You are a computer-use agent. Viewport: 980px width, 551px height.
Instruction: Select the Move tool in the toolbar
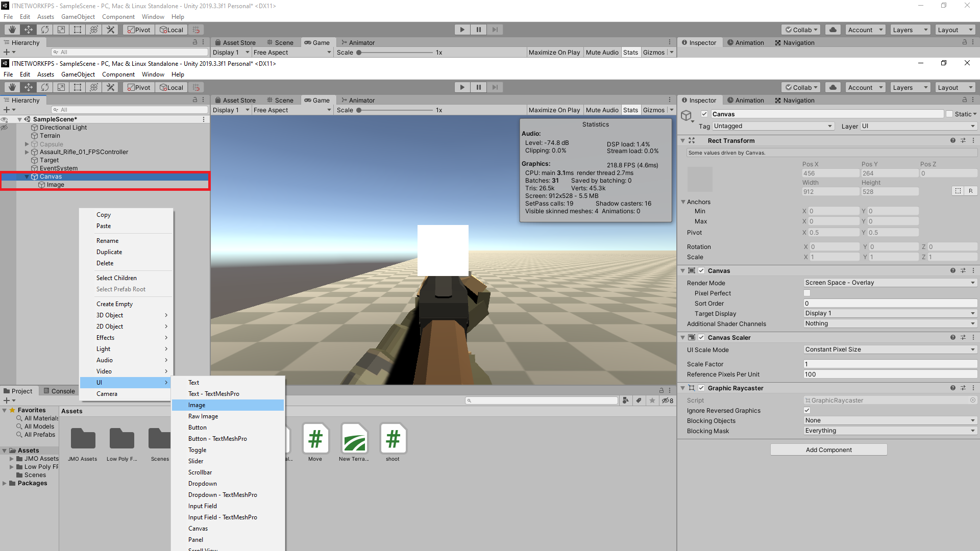(29, 87)
